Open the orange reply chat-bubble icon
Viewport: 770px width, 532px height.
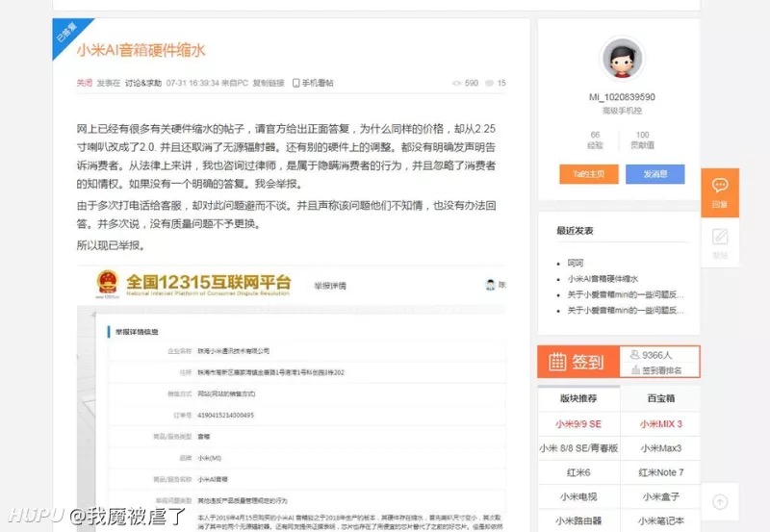719,185
